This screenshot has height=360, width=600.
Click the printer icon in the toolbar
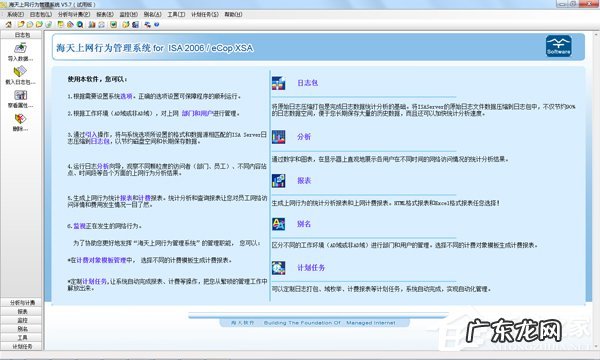pos(101,24)
